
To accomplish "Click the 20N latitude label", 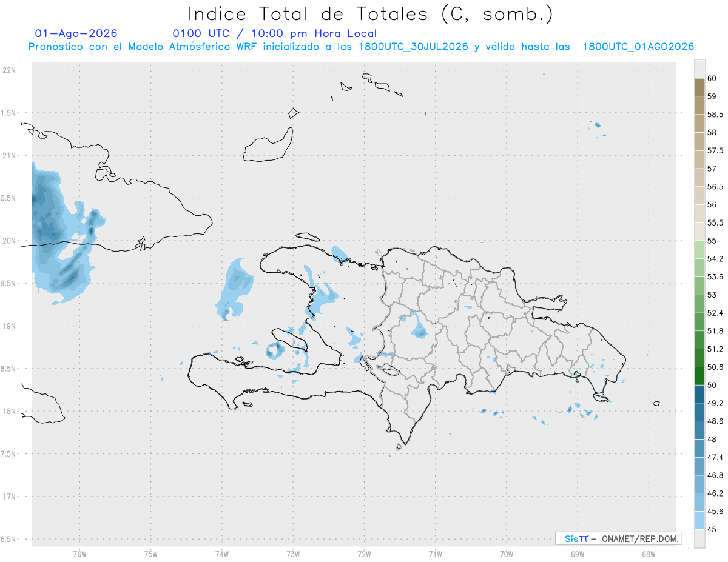I will (10, 241).
